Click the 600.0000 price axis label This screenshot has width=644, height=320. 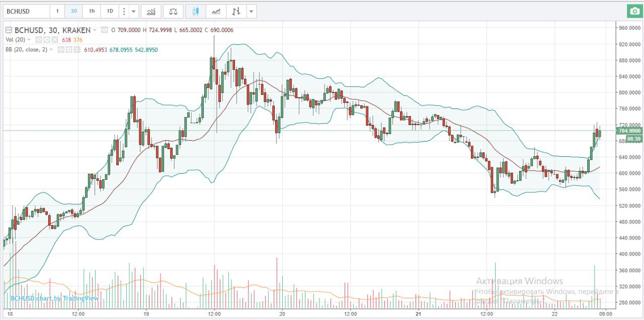630,173
